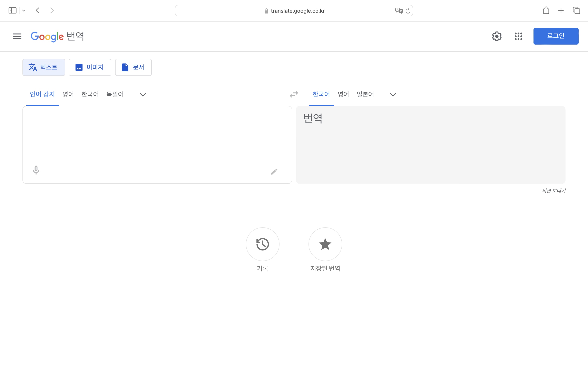The height and width of the screenshot is (368, 588).
Task: Open the Safari share icon
Action: point(546,10)
